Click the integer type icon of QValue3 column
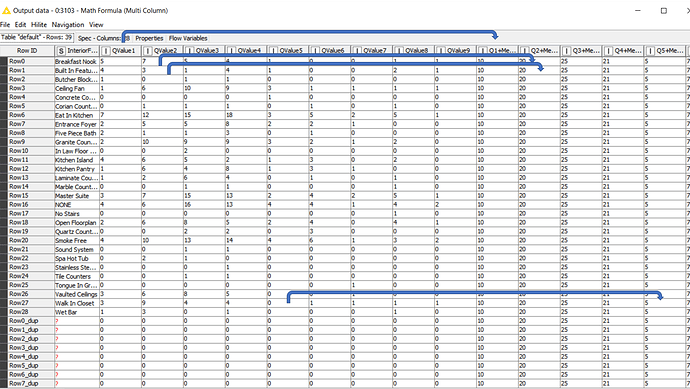Screen dimensions: 690x389 click(189, 51)
